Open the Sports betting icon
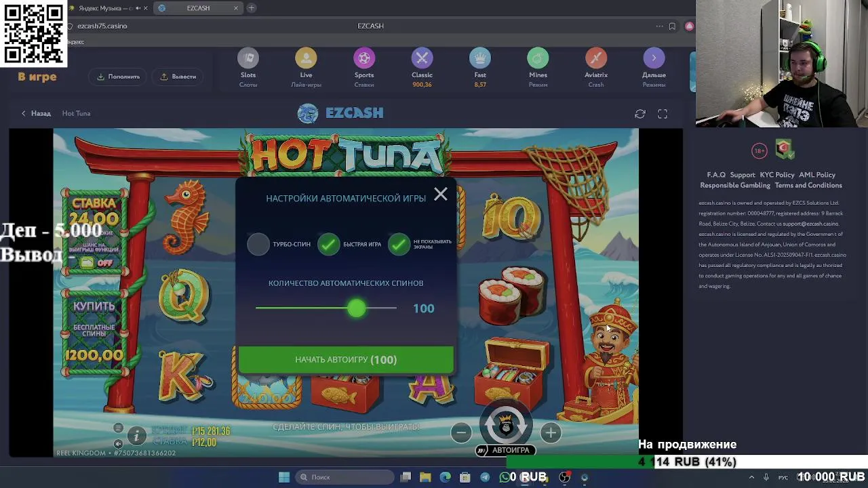Viewport: 868px width, 488px height. tap(364, 58)
